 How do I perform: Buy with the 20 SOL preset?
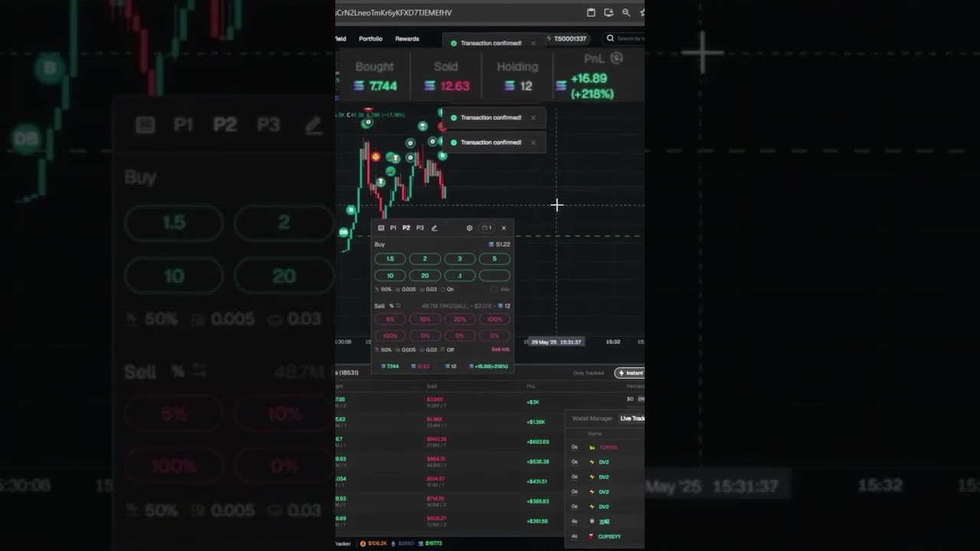pyautogui.click(x=425, y=275)
